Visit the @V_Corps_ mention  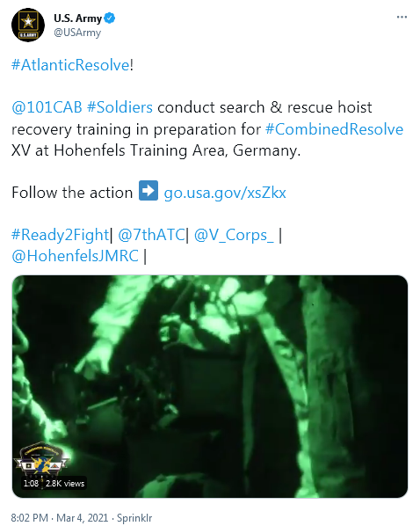[234, 235]
